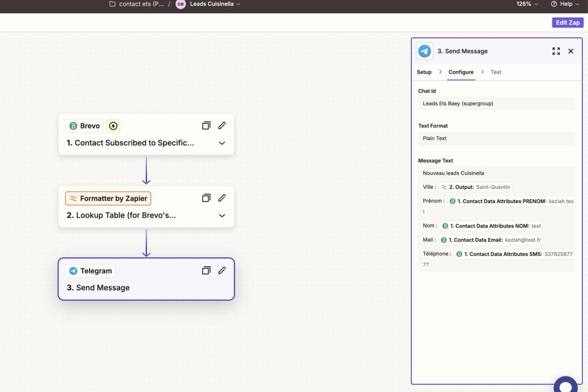
Task: Click the Edit Zap button
Action: point(567,22)
